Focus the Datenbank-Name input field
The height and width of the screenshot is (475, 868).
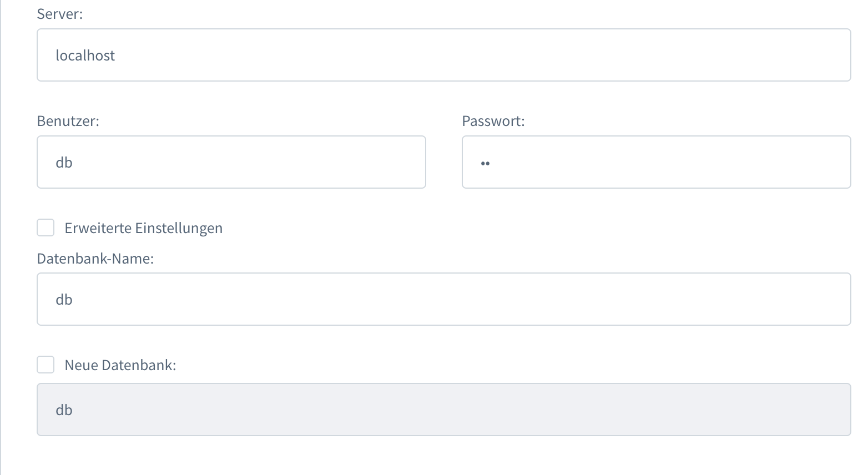tap(443, 299)
